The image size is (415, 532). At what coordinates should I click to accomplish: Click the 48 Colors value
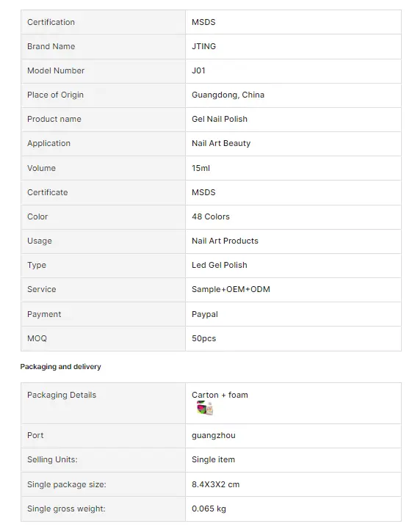point(211,216)
